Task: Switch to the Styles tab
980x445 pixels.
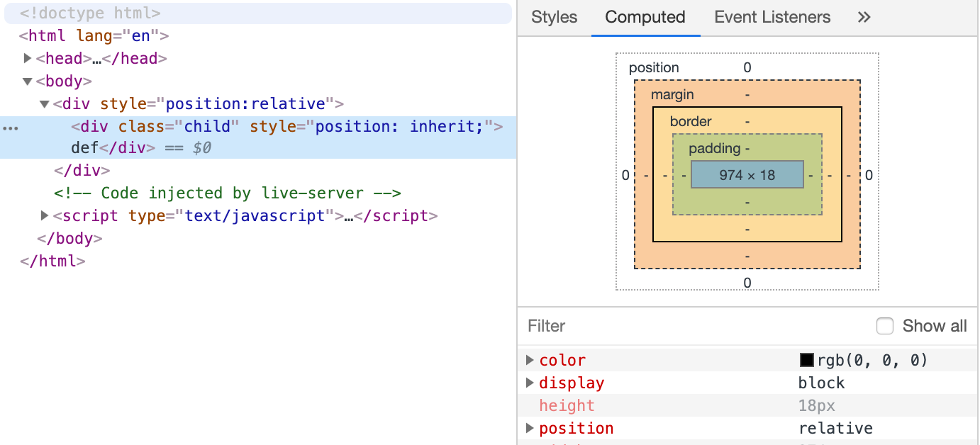Action: 554,18
